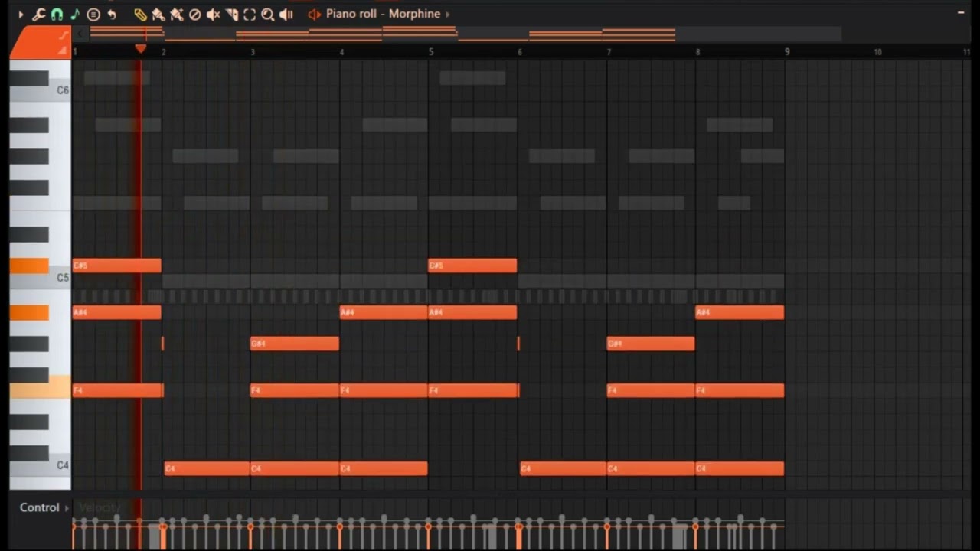Expand the arrow next to Control
Image resolution: width=980 pixels, height=551 pixels.
tap(67, 508)
